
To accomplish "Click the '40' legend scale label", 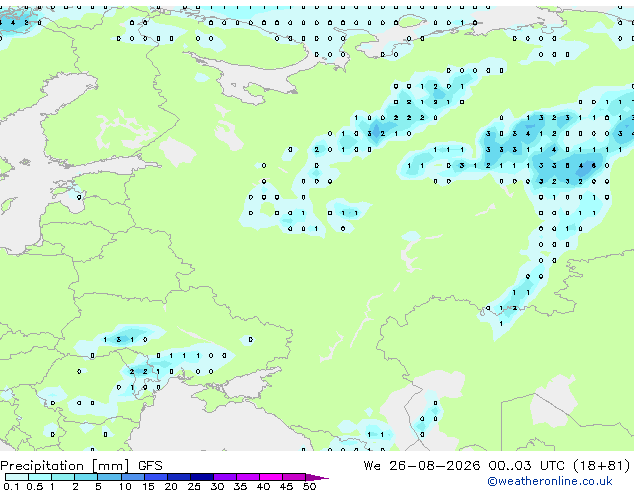I will [263, 486].
